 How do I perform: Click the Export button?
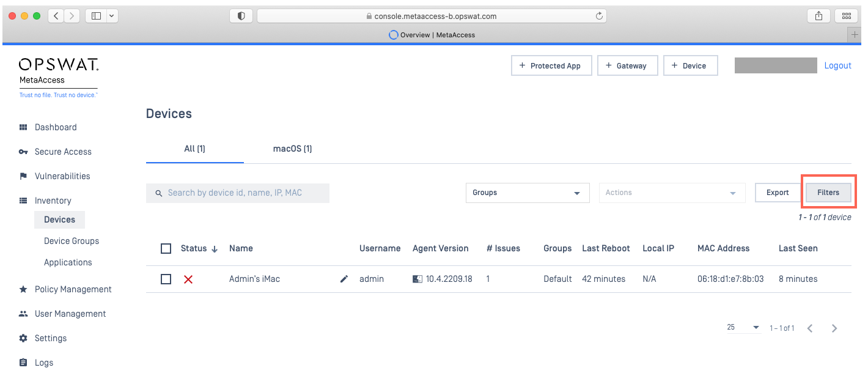778,193
